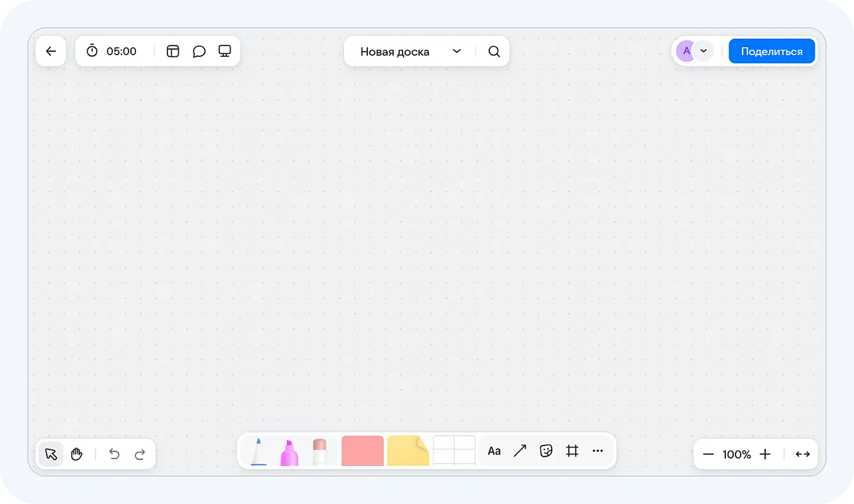The height and width of the screenshot is (504, 854).
Task: Select the pen drawing tool
Action: point(258,451)
